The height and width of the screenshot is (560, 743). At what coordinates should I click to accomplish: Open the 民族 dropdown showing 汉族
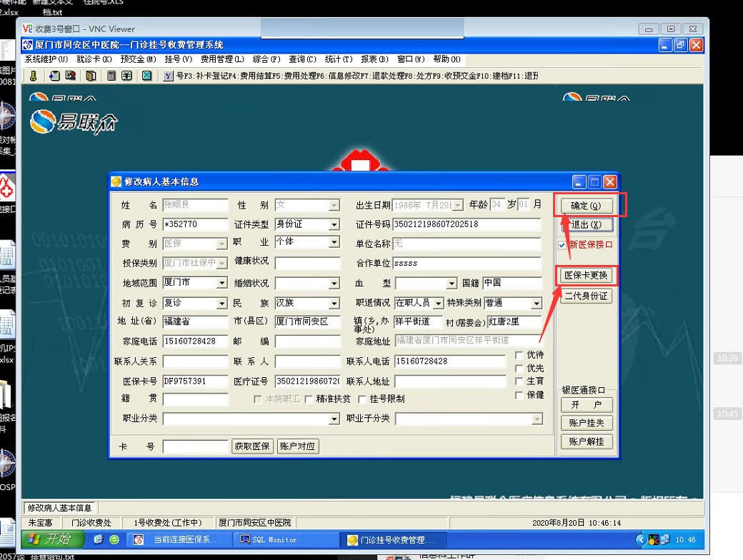(x=334, y=304)
